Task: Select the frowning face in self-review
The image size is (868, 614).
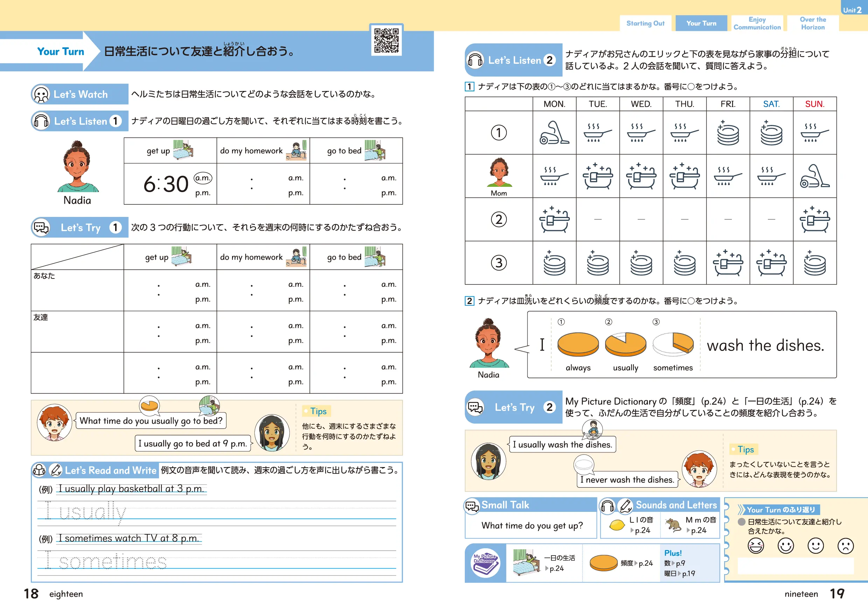Action: [845, 546]
